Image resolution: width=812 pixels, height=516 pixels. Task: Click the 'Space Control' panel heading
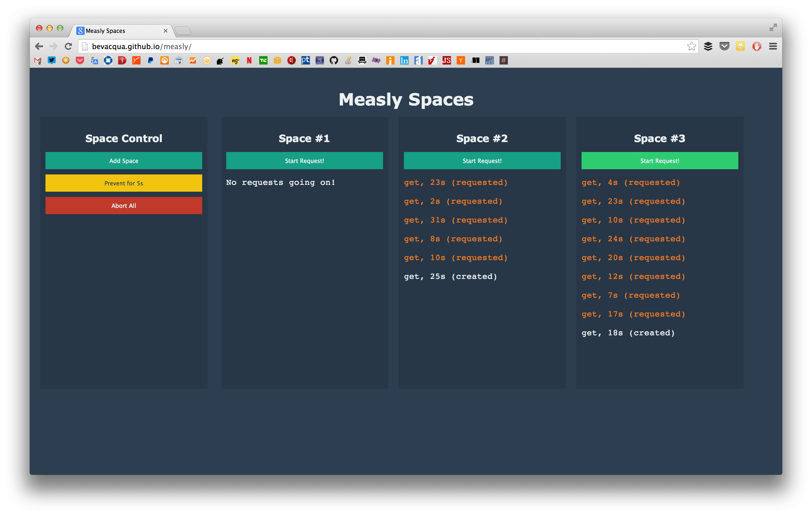point(124,138)
